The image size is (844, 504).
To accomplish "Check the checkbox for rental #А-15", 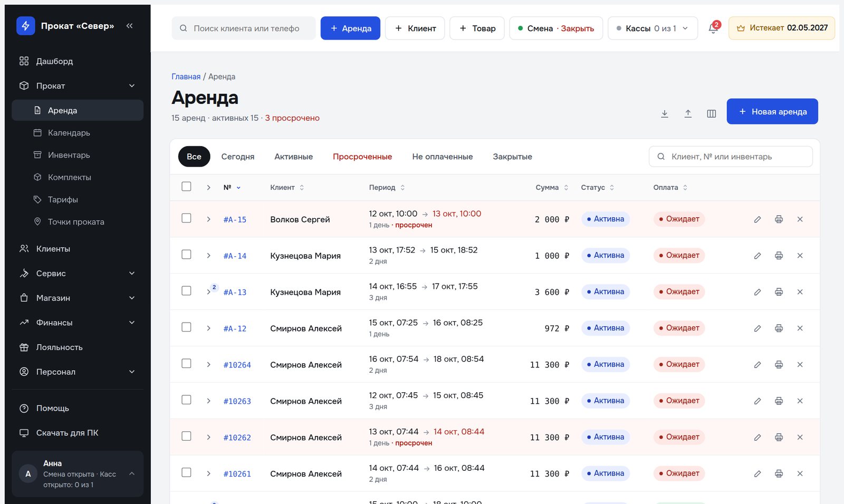I will [x=186, y=218].
